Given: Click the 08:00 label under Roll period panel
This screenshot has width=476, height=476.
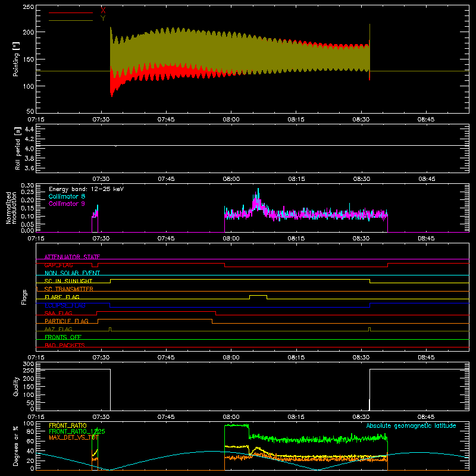Looking at the screenshot, I should pos(231,179).
